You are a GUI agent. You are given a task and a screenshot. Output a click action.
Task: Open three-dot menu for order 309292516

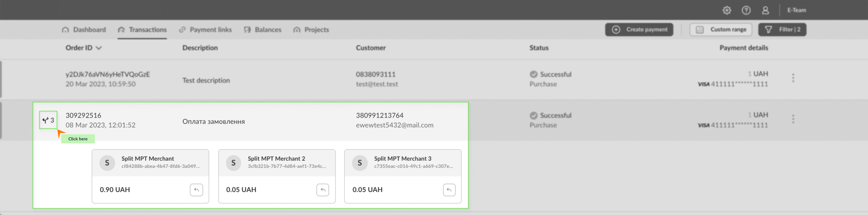tap(793, 119)
